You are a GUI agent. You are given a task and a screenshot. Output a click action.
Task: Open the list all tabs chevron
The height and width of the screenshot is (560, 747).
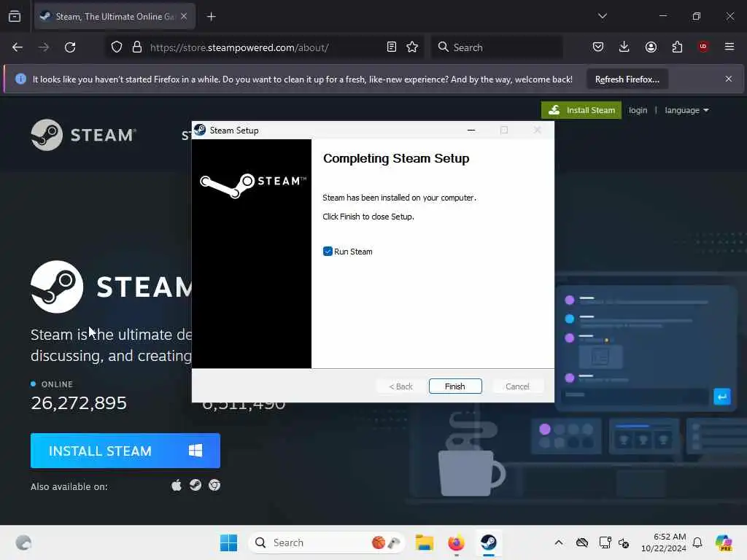(x=602, y=16)
